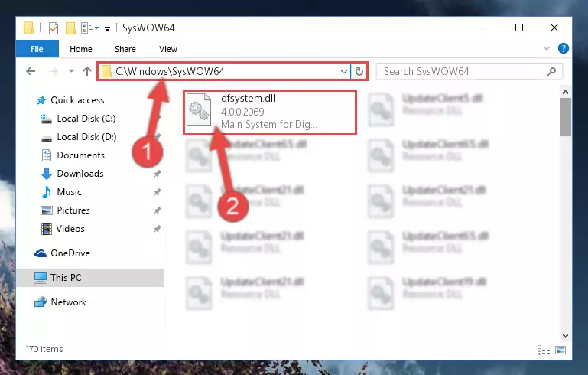Click the Search SysWOW64 box

(x=469, y=71)
